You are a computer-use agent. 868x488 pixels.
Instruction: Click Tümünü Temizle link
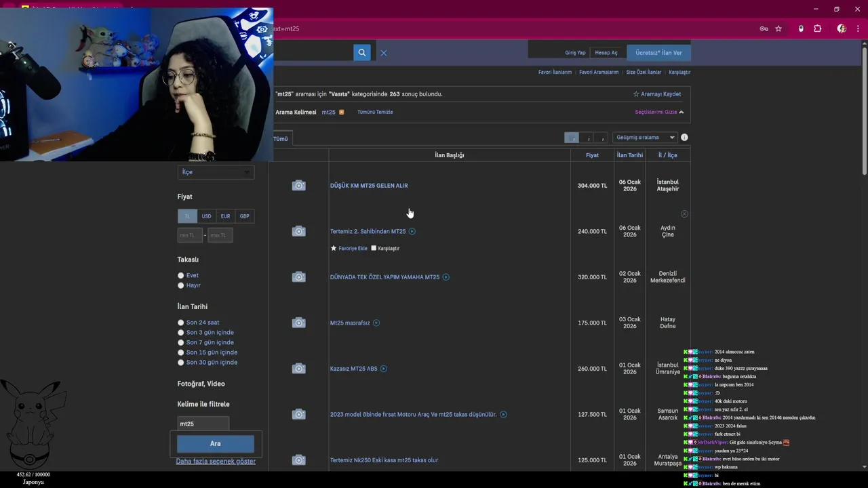click(x=375, y=112)
